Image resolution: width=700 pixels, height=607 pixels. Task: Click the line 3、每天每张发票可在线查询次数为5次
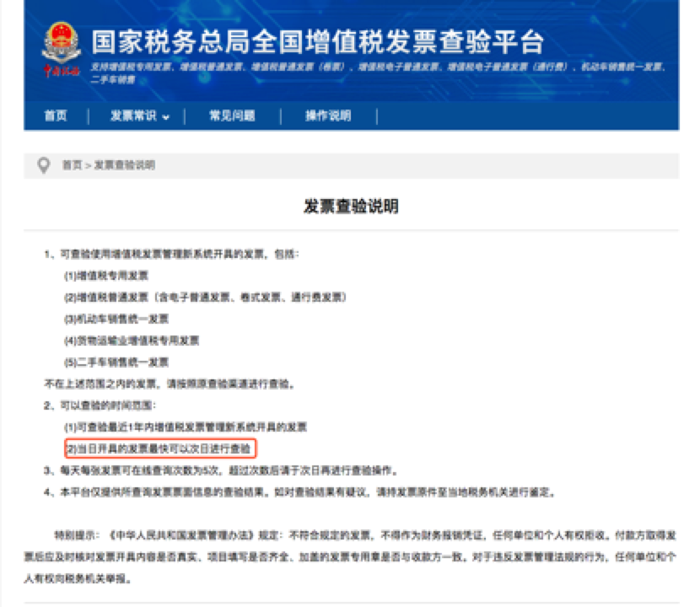pyautogui.click(x=220, y=470)
